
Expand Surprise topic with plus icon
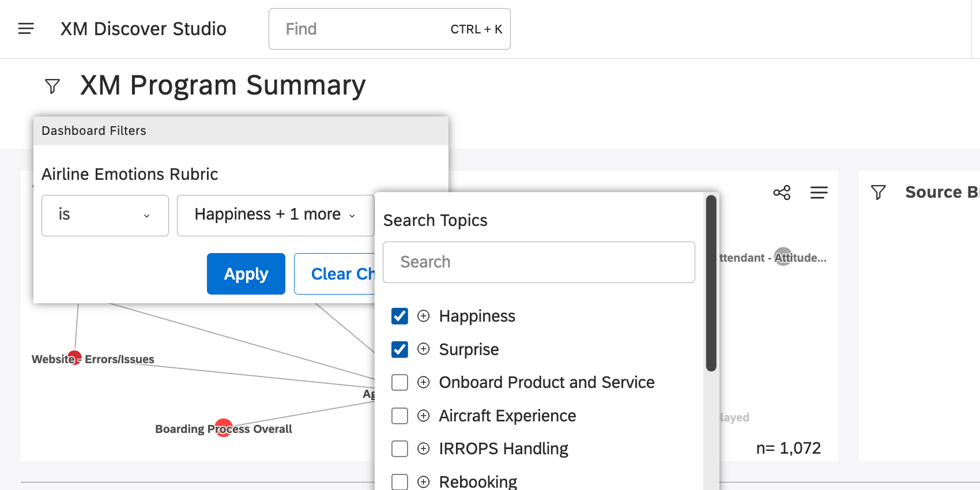(x=424, y=349)
